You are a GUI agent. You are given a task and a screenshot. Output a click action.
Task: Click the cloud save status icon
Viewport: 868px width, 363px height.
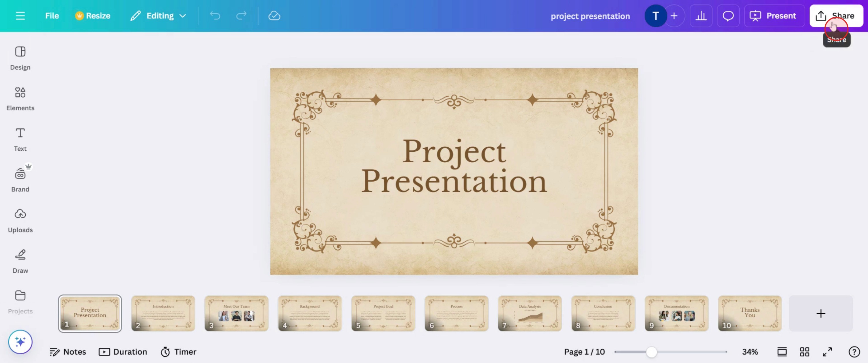[x=274, y=16]
